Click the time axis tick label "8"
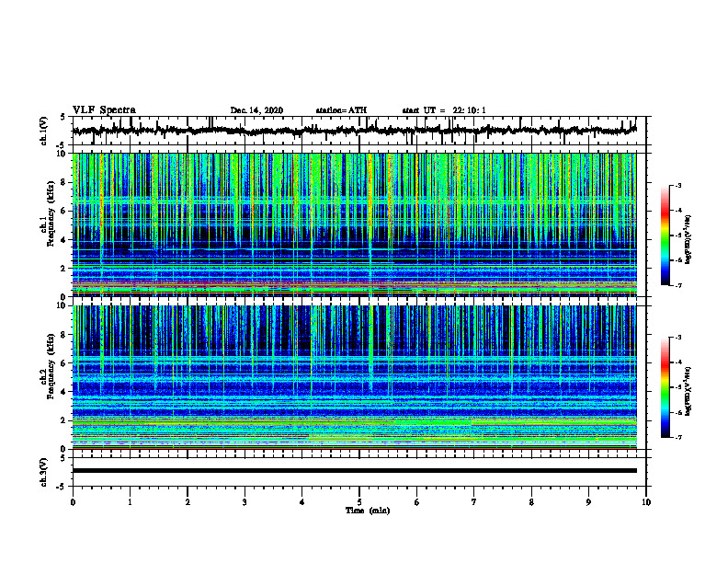This screenshot has height=563, width=728. point(531,502)
